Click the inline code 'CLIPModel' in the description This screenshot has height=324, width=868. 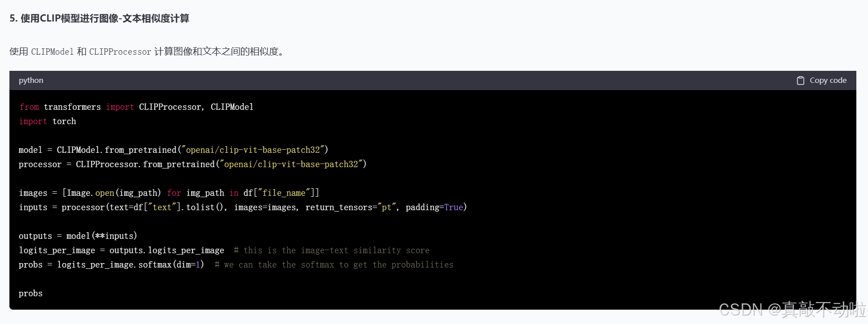coord(52,52)
